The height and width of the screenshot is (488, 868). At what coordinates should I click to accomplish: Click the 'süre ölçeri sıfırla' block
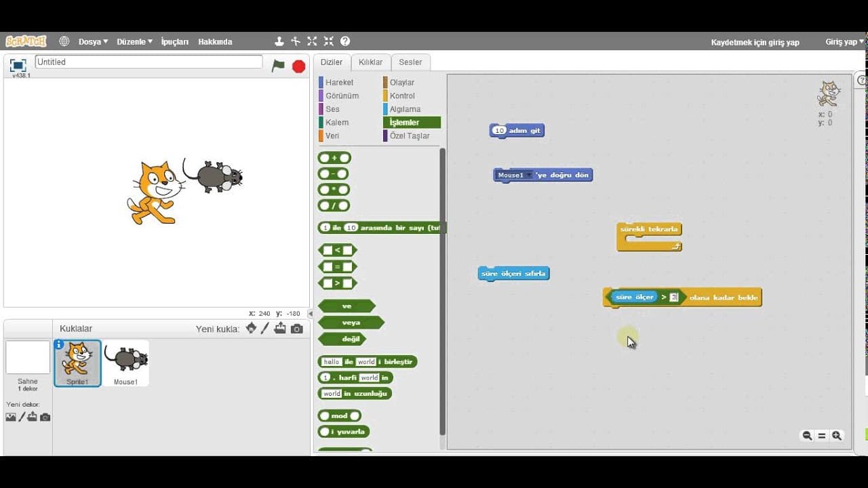point(513,274)
